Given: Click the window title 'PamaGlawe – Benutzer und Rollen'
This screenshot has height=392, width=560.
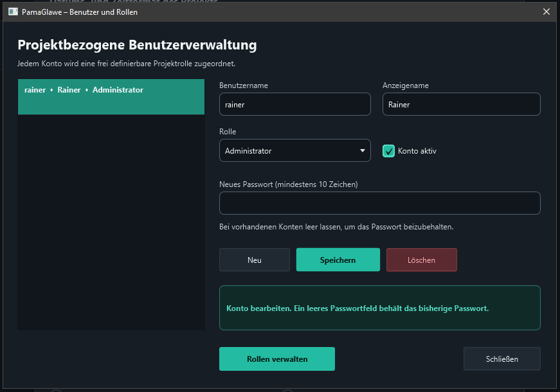Looking at the screenshot, I should pyautogui.click(x=80, y=12).
